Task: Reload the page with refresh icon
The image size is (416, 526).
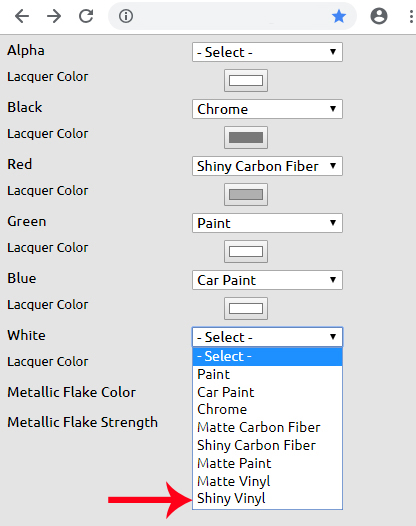Action: [86, 16]
